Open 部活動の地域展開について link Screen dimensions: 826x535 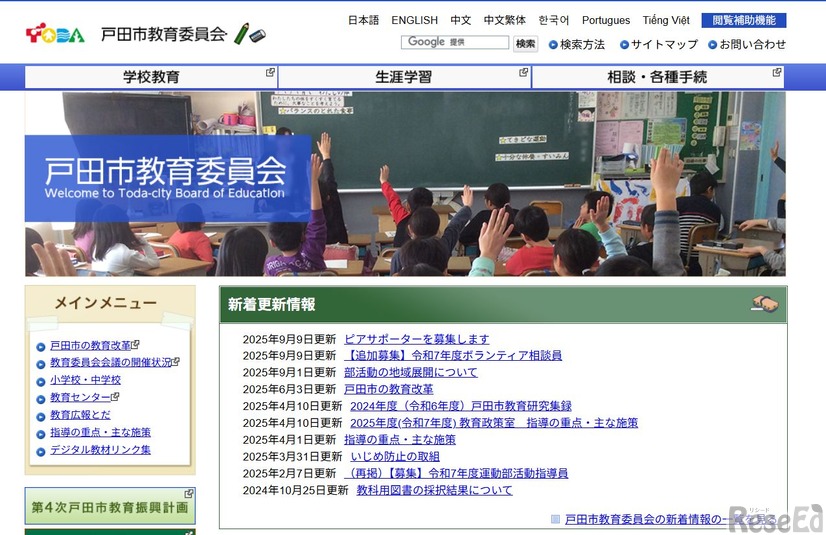click(411, 372)
